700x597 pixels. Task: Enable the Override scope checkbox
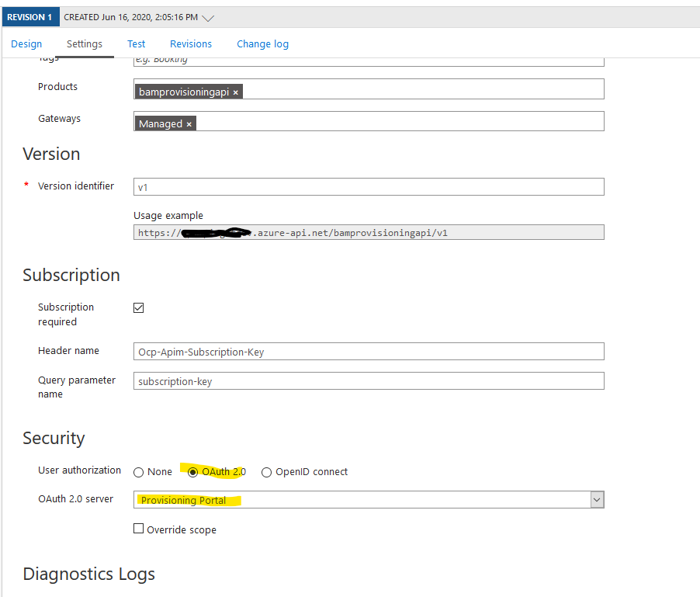tap(139, 529)
